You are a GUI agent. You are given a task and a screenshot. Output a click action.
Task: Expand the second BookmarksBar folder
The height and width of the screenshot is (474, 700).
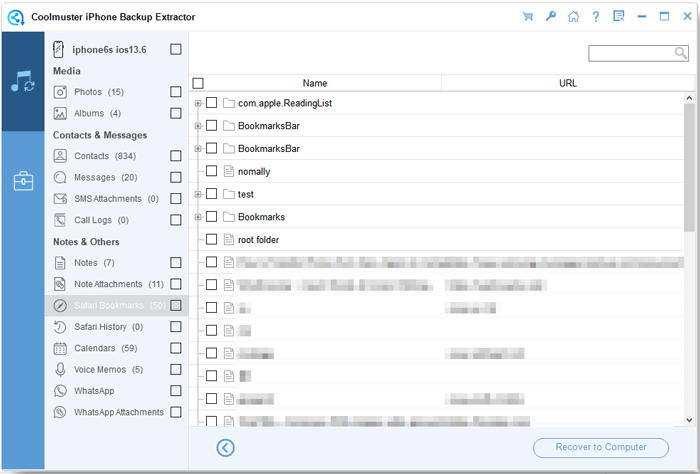click(198, 149)
